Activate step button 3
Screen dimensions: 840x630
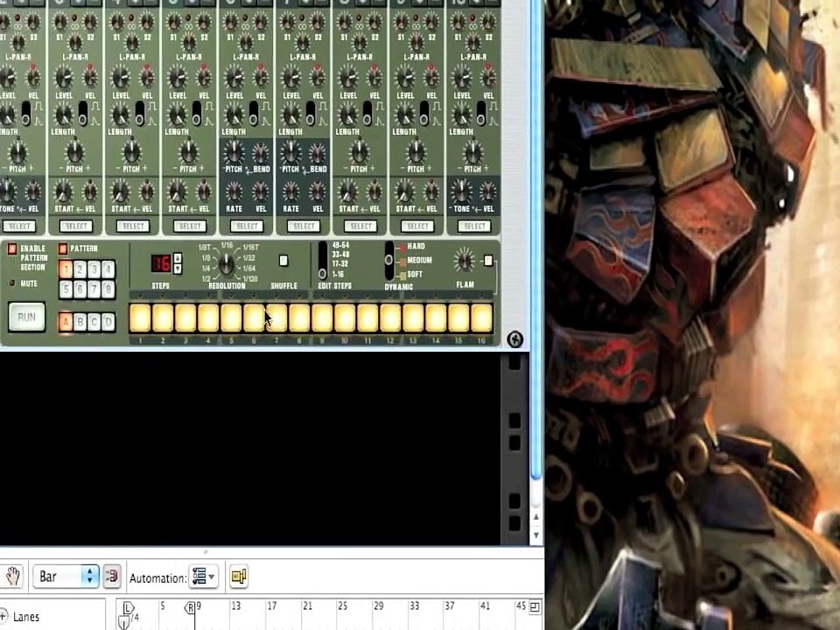point(185,318)
